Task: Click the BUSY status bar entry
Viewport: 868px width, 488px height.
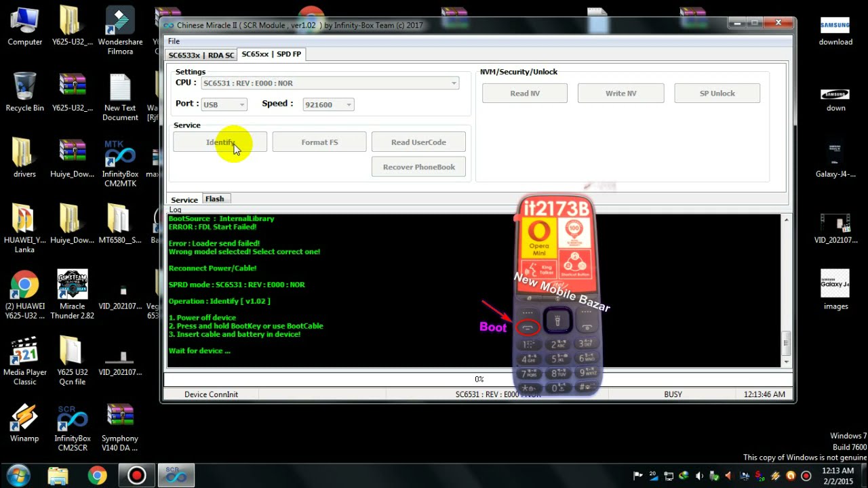Action: pyautogui.click(x=673, y=394)
